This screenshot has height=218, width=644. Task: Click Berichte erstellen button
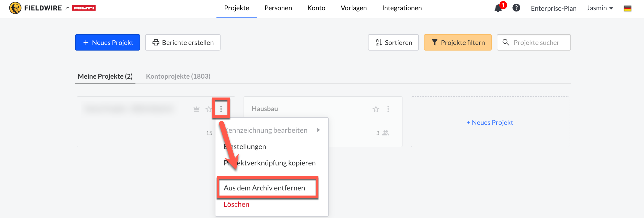(x=183, y=42)
